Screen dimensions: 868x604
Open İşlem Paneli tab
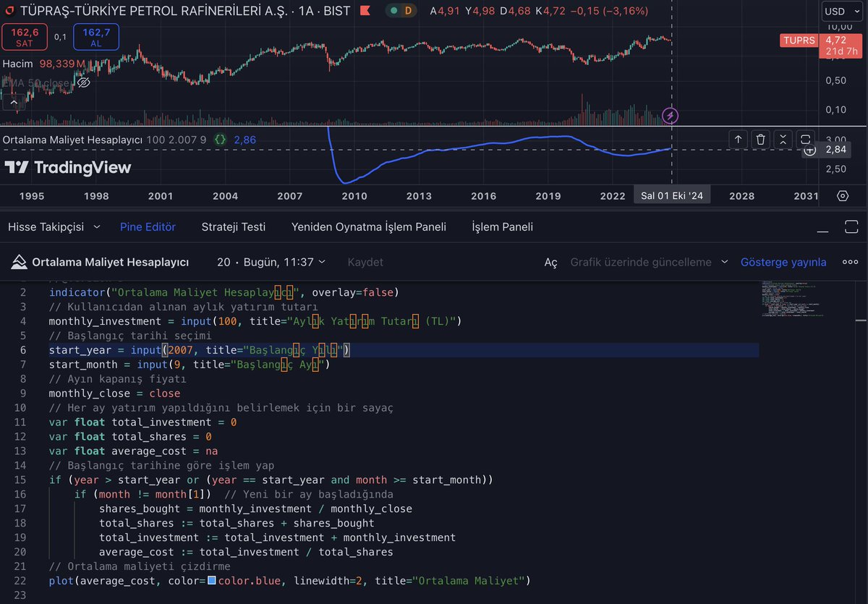click(503, 227)
